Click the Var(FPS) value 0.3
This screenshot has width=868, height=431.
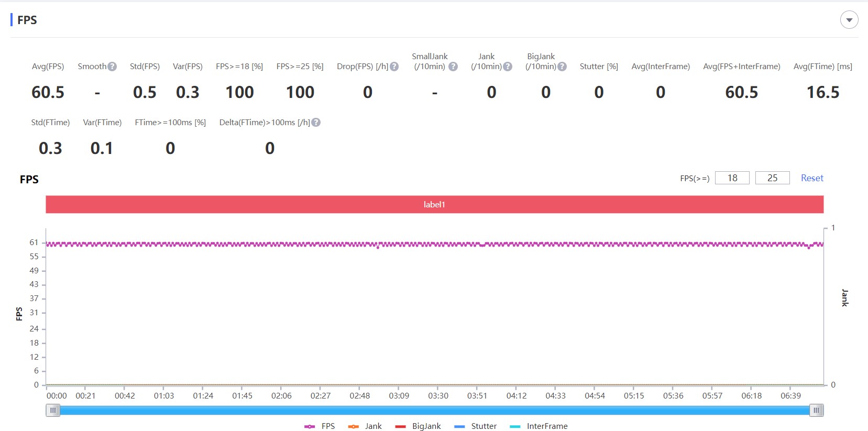click(x=188, y=92)
